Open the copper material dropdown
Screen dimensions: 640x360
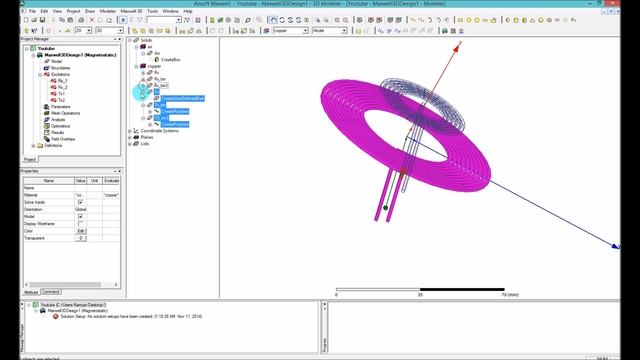coord(305,31)
